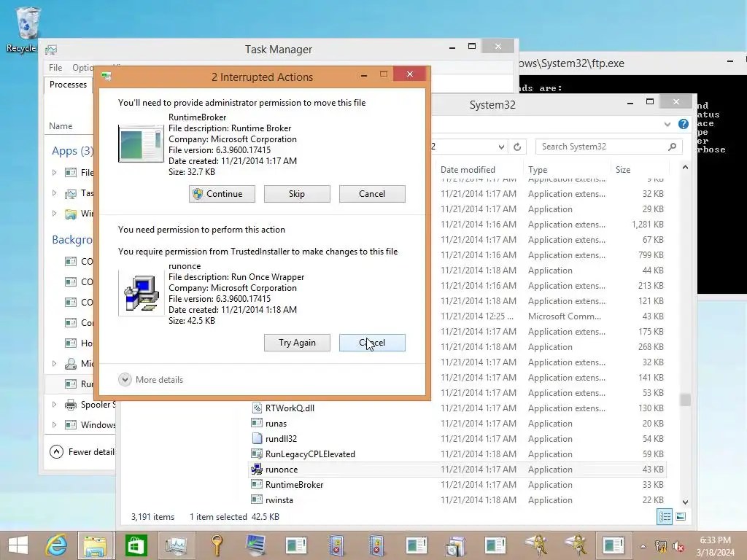The width and height of the screenshot is (747, 560).
Task: Click the Task Manager window title icon
Action: click(x=51, y=50)
